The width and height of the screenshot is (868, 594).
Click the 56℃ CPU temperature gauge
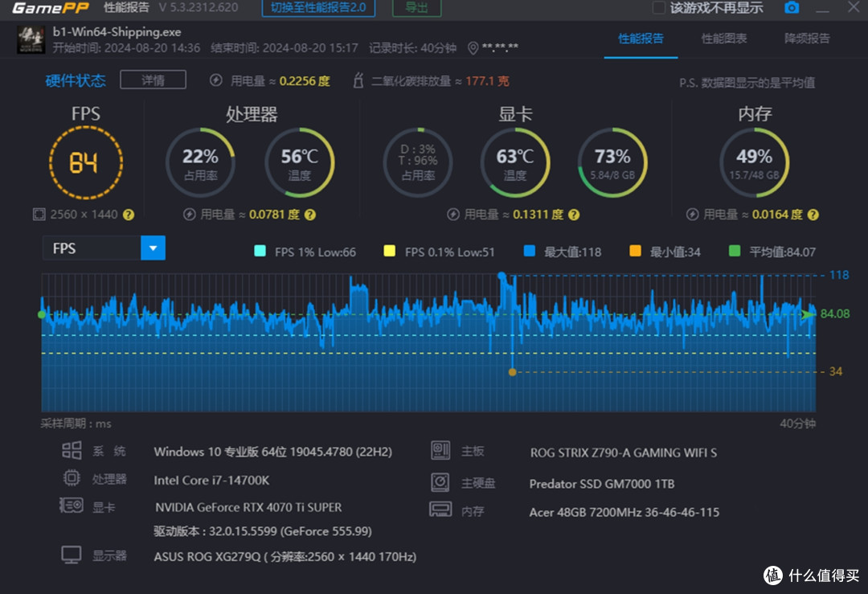[300, 162]
